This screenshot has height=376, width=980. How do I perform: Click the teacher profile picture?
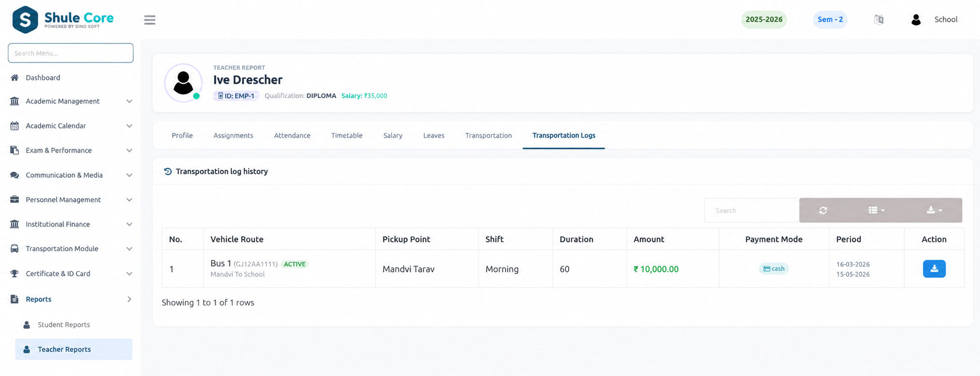pyautogui.click(x=184, y=83)
